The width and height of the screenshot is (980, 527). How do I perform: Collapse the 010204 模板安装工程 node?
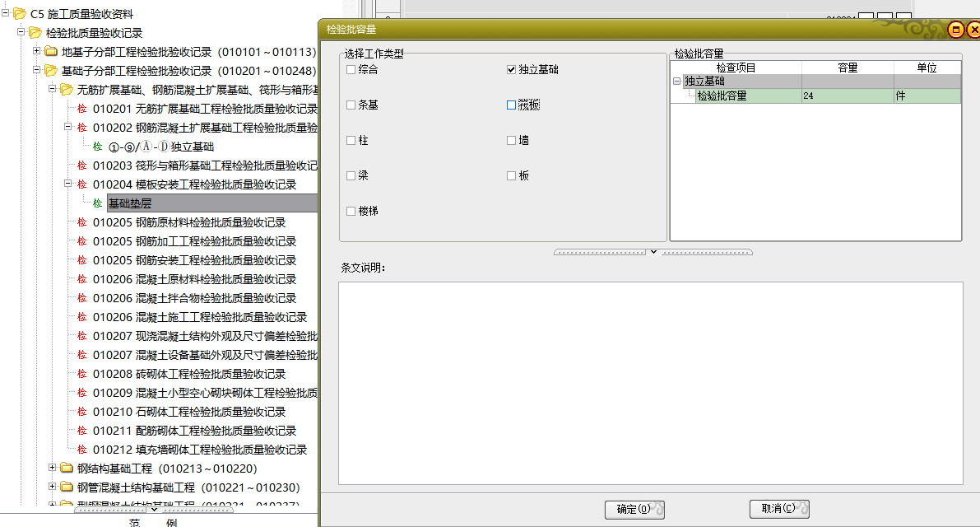68,184
